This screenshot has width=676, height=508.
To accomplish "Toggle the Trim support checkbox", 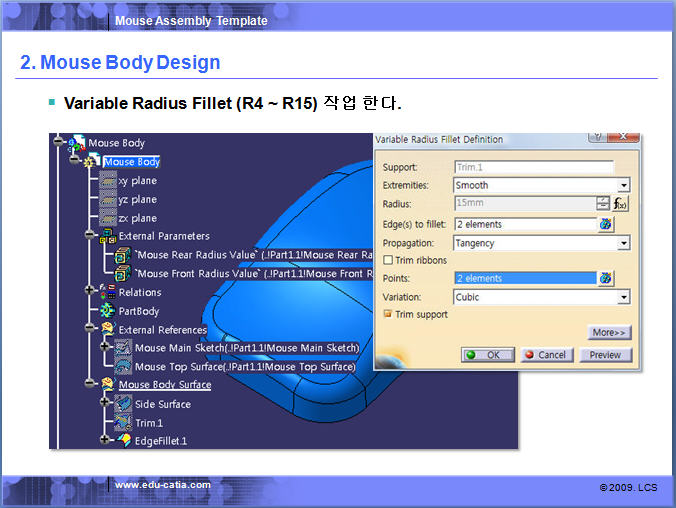I will pos(388,314).
